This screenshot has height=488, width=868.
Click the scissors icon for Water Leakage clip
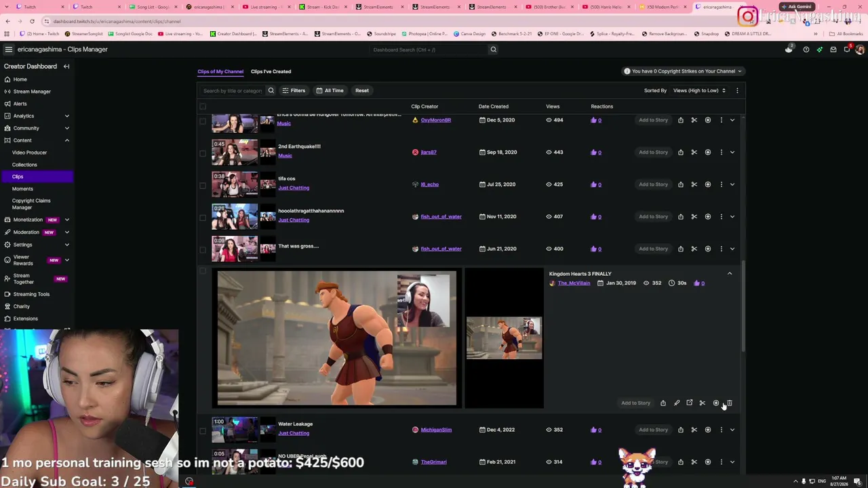click(694, 430)
